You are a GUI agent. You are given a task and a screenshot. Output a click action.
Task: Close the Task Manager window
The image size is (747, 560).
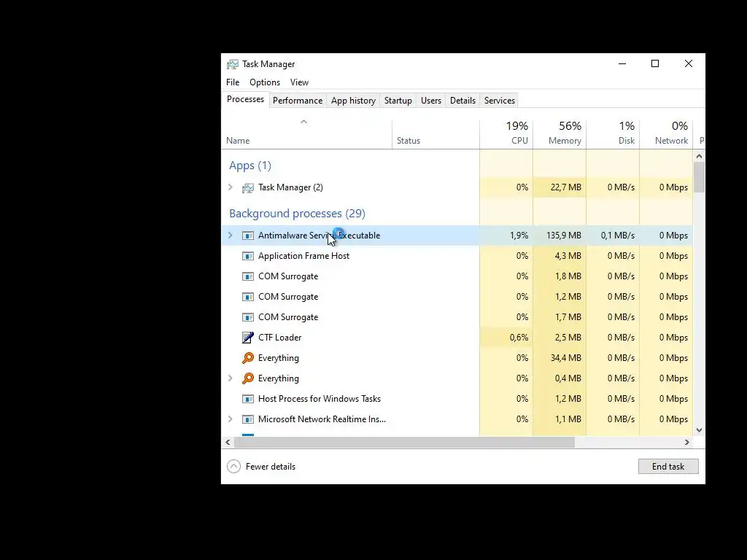(x=689, y=64)
